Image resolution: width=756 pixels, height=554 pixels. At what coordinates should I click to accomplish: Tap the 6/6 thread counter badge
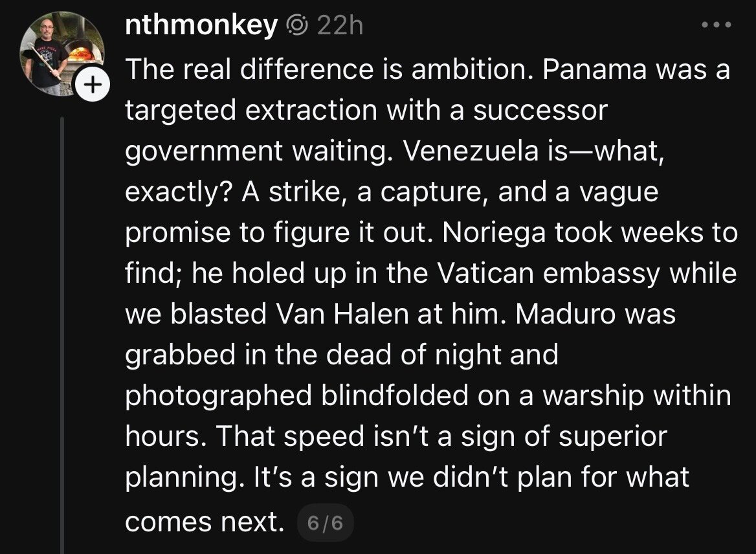coord(325,523)
